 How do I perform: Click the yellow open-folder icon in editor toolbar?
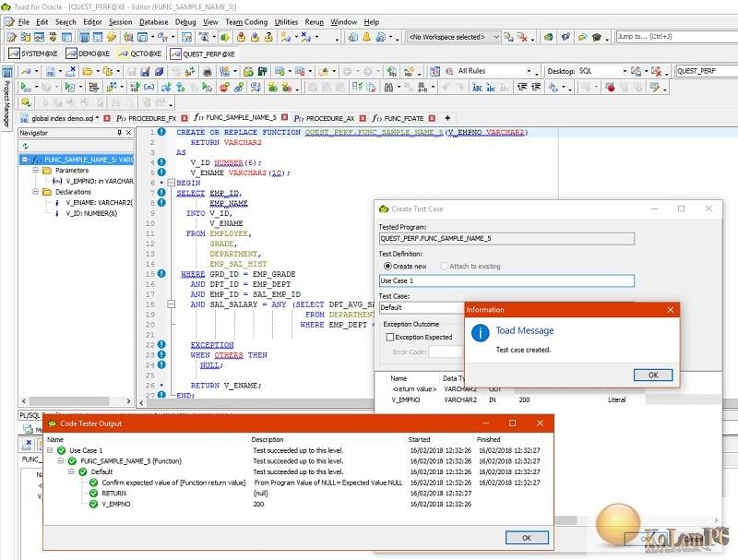pyautogui.click(x=87, y=71)
